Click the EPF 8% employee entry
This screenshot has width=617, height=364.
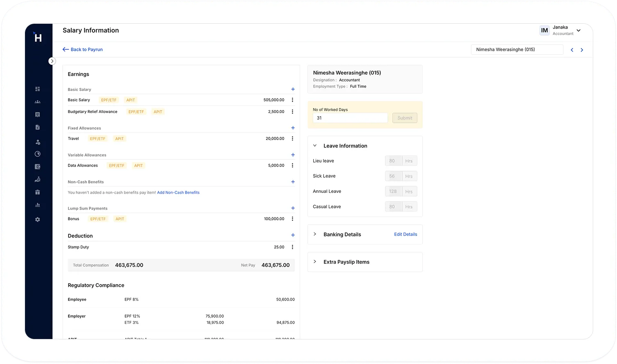132,300
